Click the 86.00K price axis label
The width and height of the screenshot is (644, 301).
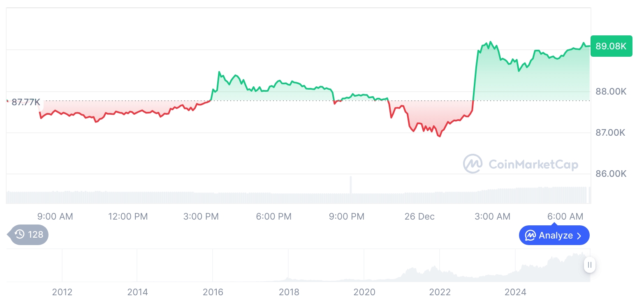point(611,174)
